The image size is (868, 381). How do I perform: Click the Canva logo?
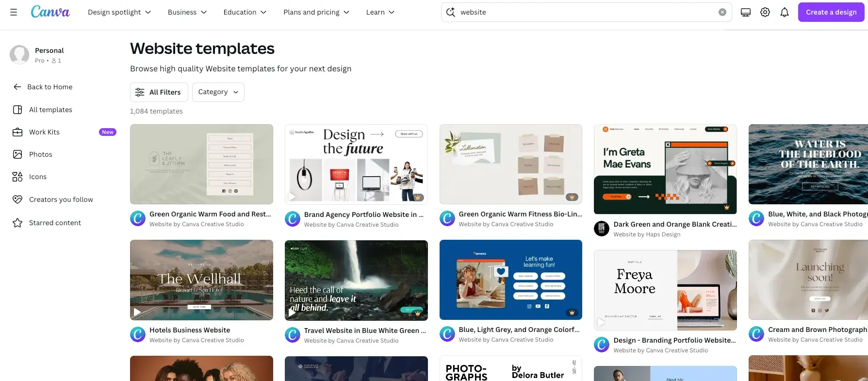point(50,12)
